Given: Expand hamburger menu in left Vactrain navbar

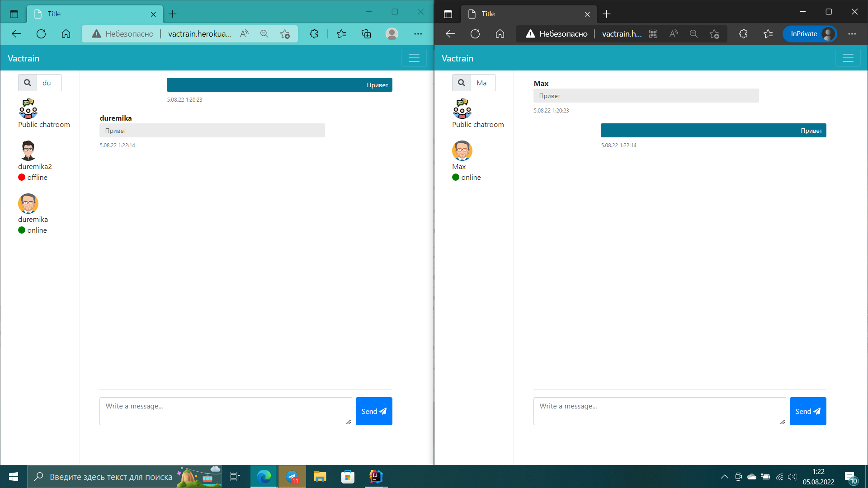Looking at the screenshot, I should point(414,58).
